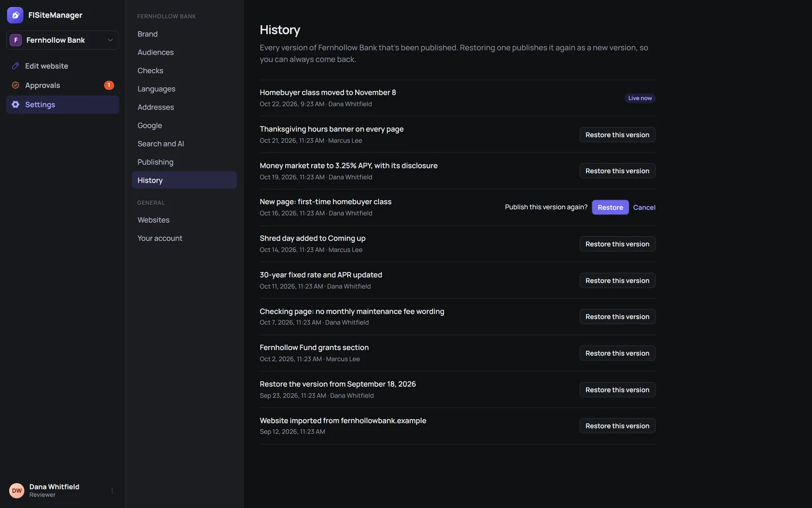Image resolution: width=812 pixels, height=508 pixels.
Task: Select the History settings section
Action: pyautogui.click(x=184, y=180)
